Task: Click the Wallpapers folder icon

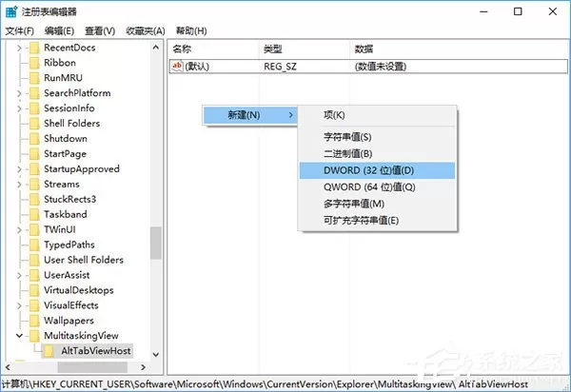Action: [34, 321]
